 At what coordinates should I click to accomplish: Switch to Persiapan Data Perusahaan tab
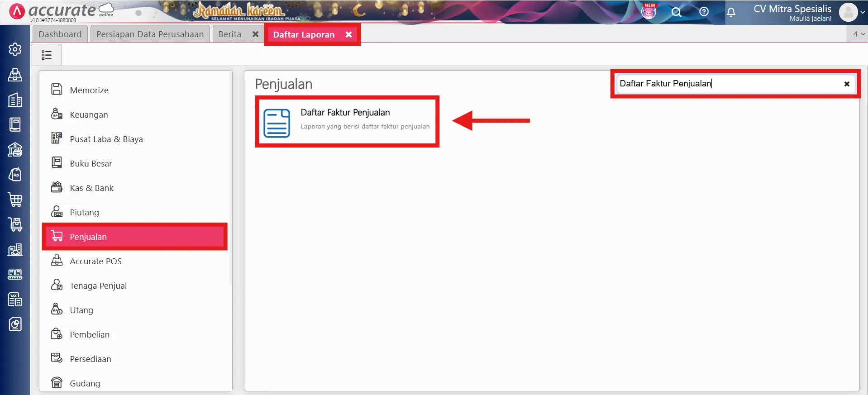coord(150,34)
